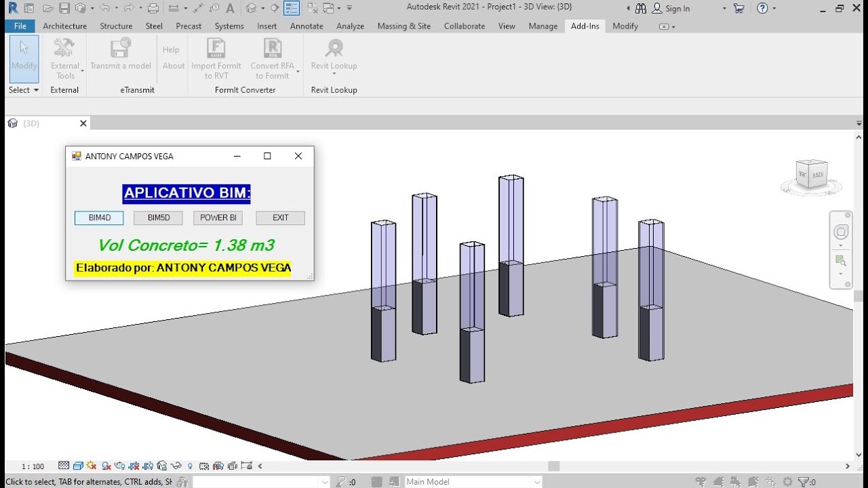
Task: Click the 'Vol Concreto= 1.38 m3' text
Action: 186,245
